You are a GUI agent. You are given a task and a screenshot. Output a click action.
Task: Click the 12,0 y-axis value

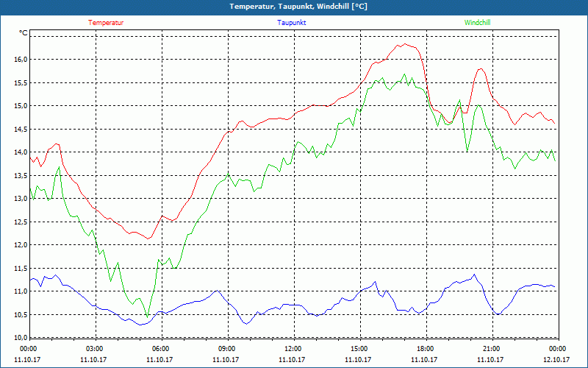(x=21, y=245)
